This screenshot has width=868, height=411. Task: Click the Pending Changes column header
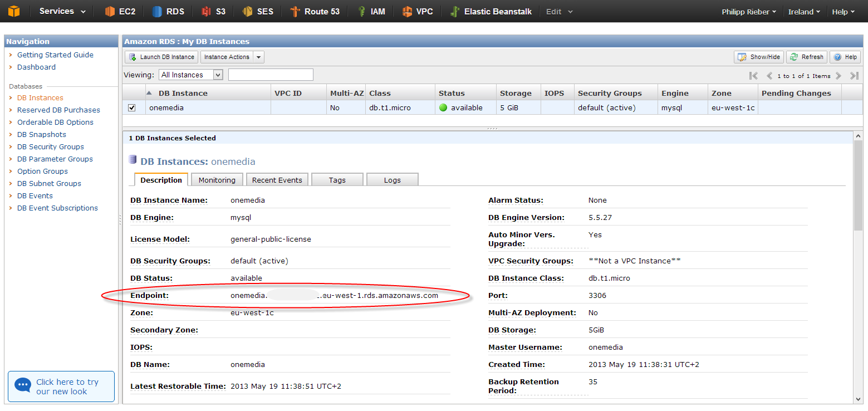(x=800, y=93)
